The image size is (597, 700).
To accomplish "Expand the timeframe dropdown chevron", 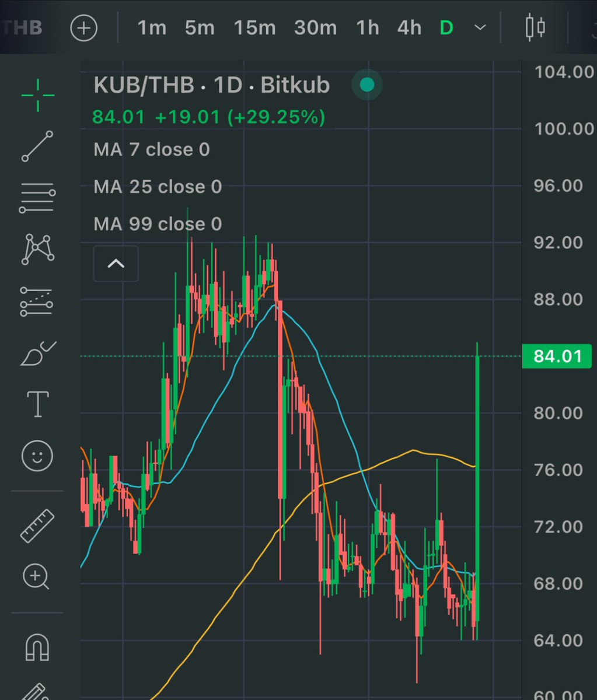I will pyautogui.click(x=480, y=28).
